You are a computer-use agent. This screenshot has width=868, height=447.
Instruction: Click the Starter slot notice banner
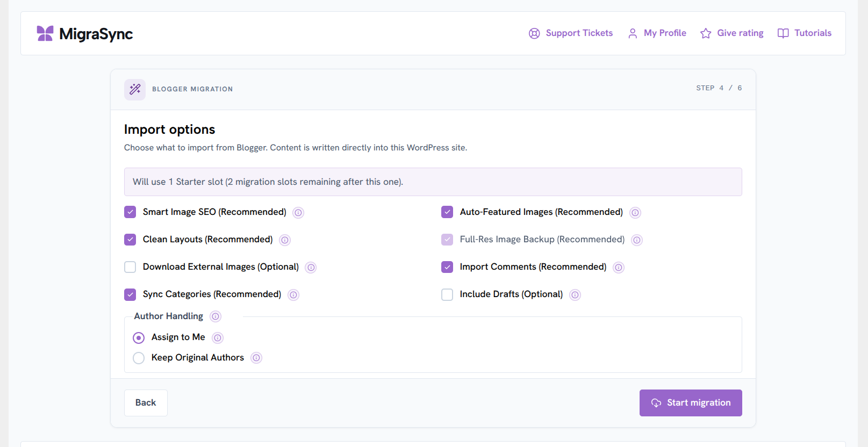433,182
